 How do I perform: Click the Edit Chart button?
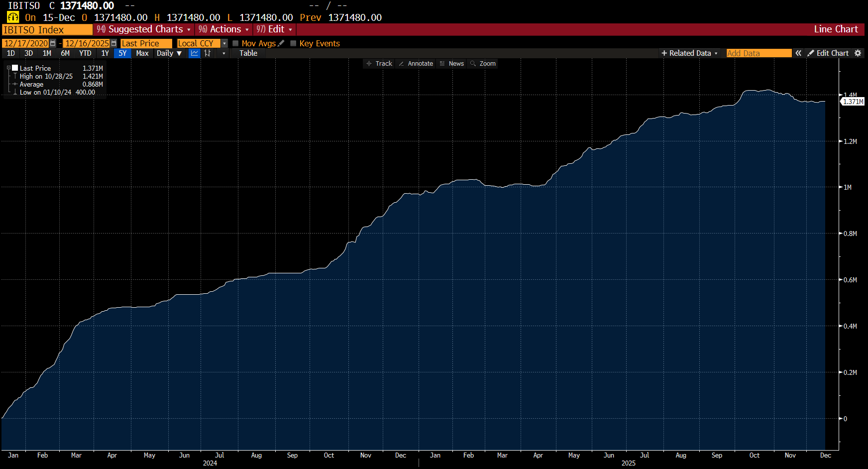point(828,53)
